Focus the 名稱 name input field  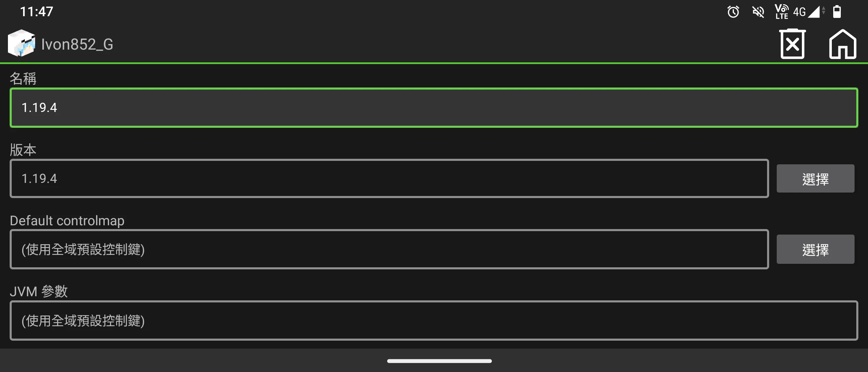pos(434,108)
